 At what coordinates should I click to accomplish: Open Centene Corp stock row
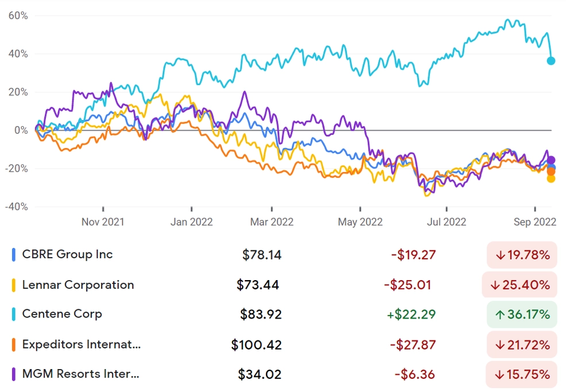[283, 314]
